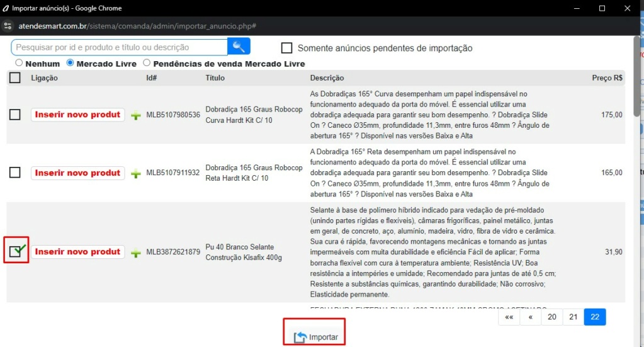Toggle the select-all checkbox in header

[x=14, y=77]
